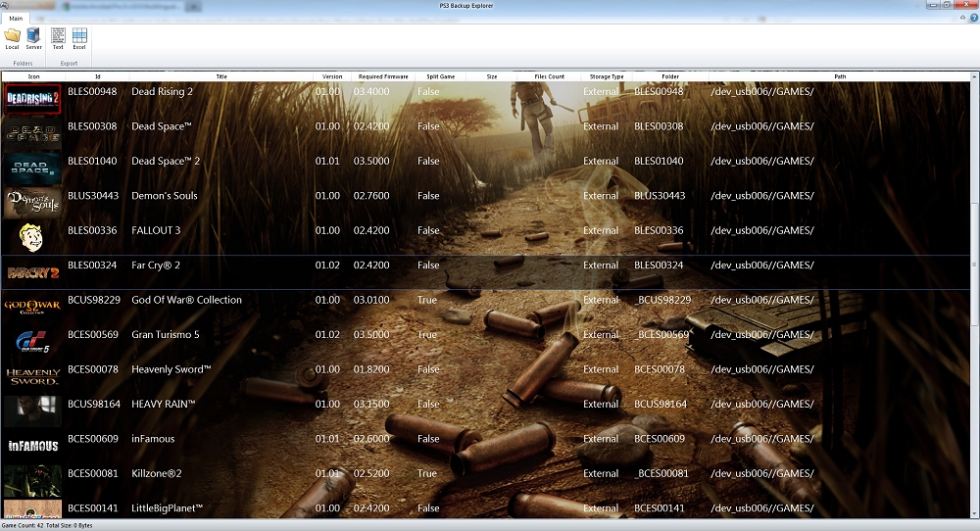The height and width of the screenshot is (531, 980).
Task: Open the Local folders icon
Action: pos(12,39)
